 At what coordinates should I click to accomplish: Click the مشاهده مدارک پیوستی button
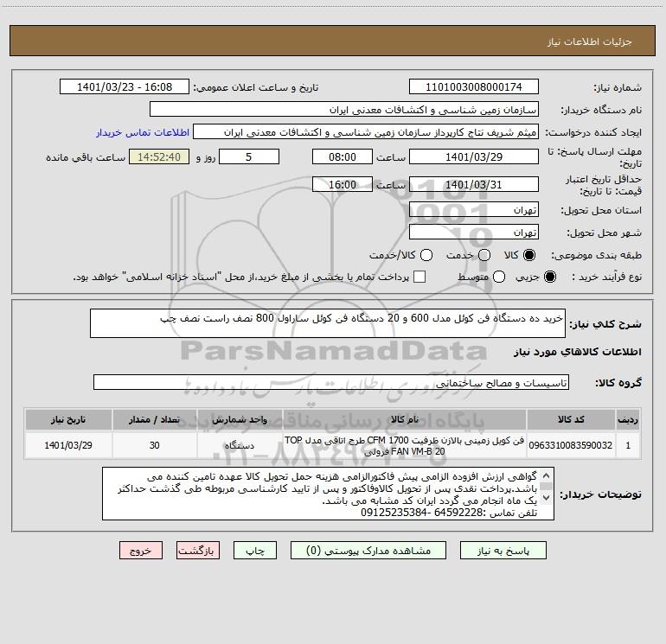368,551
